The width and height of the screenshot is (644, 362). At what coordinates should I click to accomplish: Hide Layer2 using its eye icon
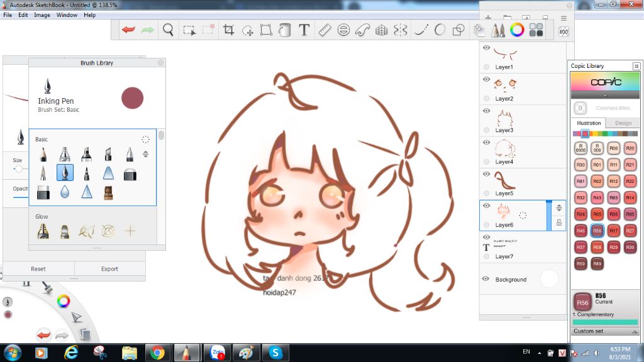tap(486, 79)
